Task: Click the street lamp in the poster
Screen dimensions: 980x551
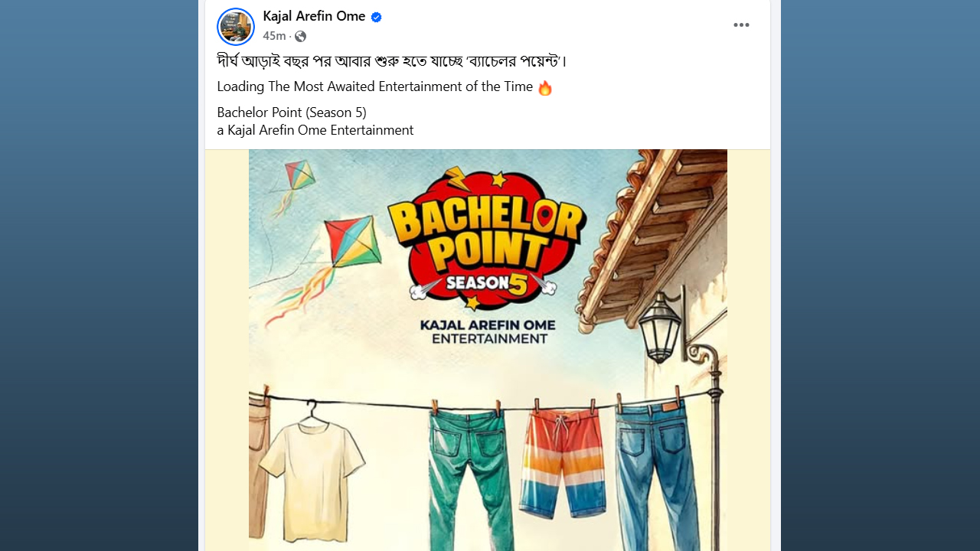Action: [x=661, y=325]
